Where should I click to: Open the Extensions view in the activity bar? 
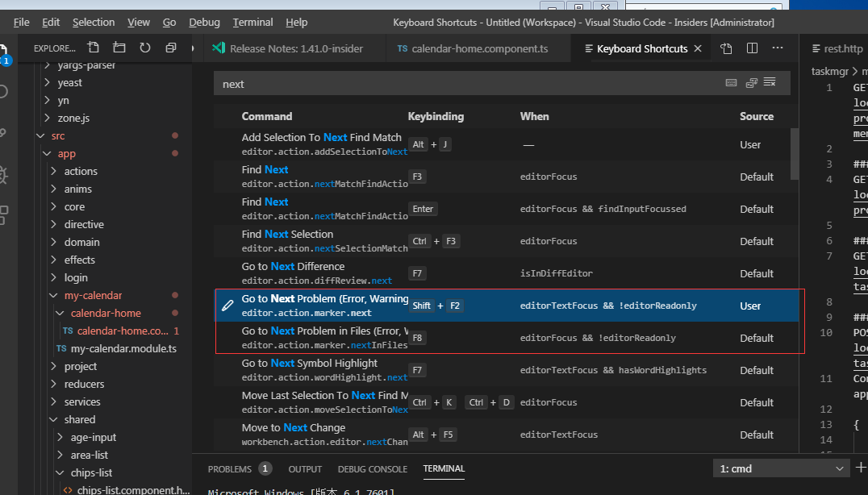pos(3,215)
